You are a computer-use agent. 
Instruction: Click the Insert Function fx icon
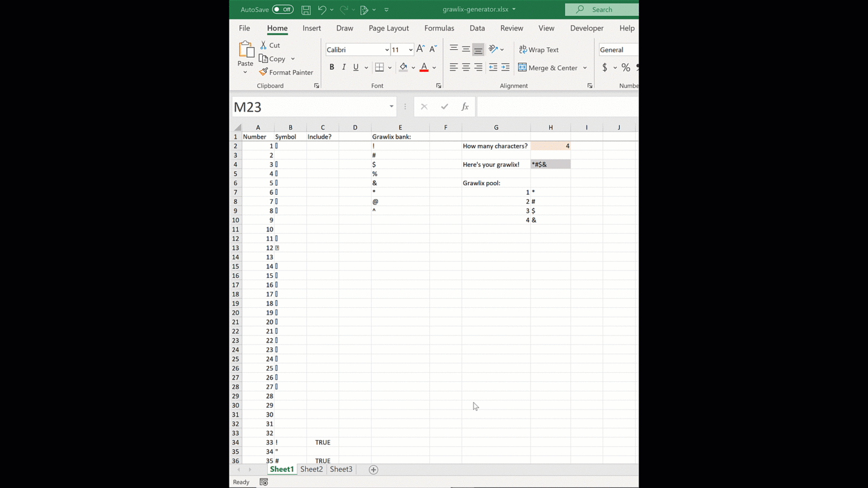pos(465,107)
